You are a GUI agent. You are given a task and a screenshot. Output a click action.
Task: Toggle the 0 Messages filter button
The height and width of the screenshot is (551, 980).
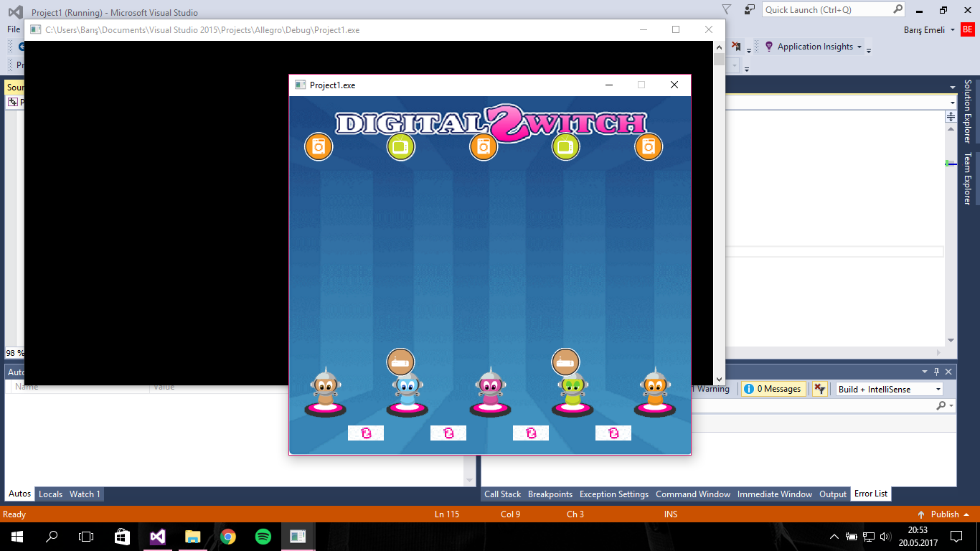point(773,389)
